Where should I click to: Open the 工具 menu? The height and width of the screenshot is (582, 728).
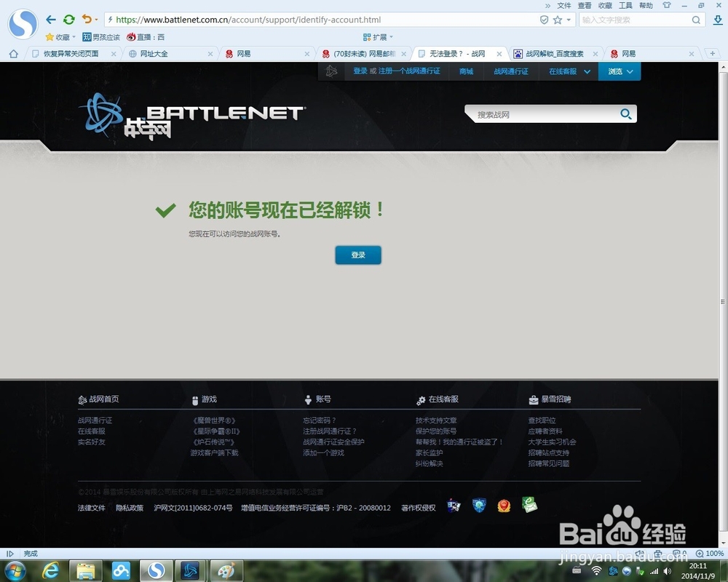click(x=625, y=6)
